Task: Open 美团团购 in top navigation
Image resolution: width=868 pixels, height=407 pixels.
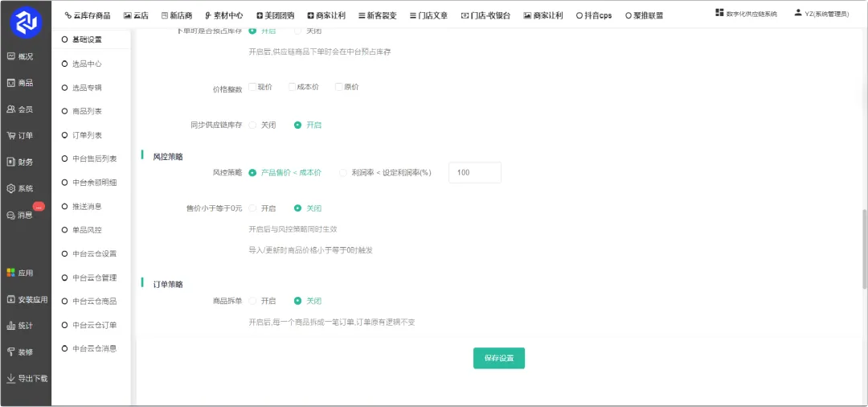Action: pos(276,15)
